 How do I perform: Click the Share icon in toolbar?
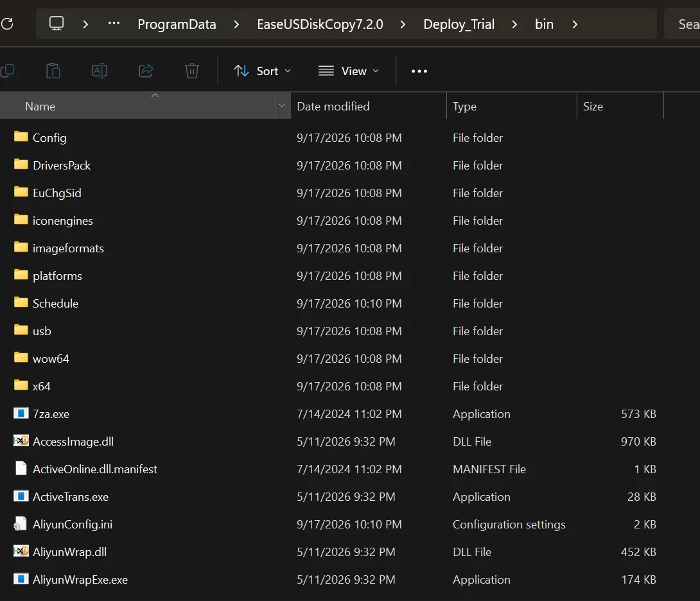146,71
